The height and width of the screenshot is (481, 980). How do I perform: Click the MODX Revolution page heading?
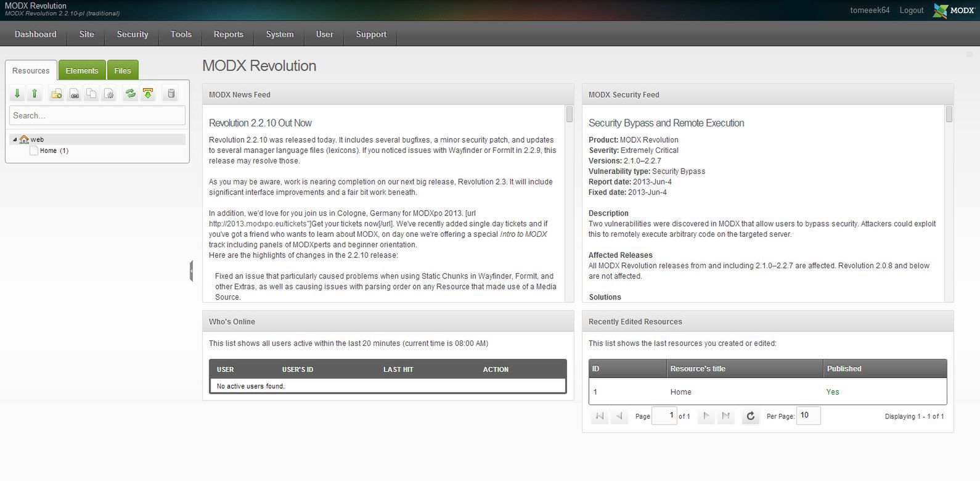259,65
